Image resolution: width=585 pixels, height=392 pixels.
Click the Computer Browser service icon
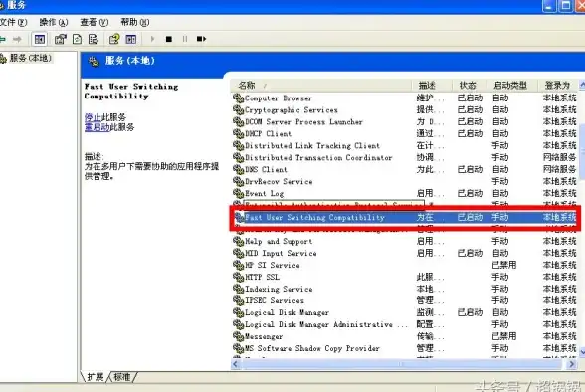point(238,98)
